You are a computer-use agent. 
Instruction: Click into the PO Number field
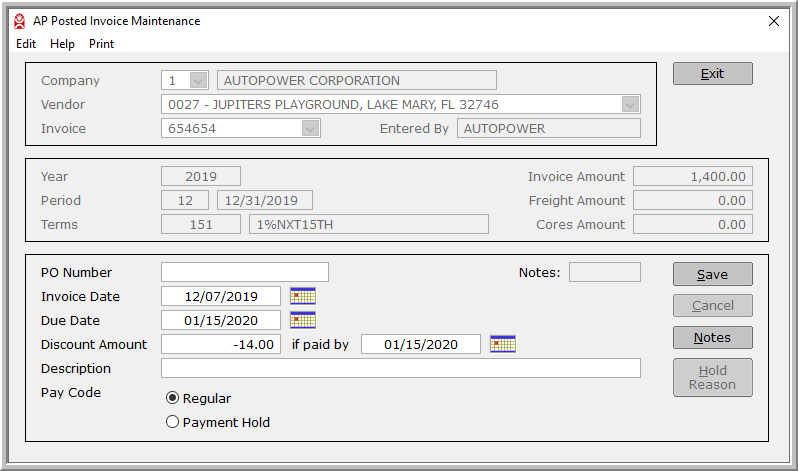(244, 272)
